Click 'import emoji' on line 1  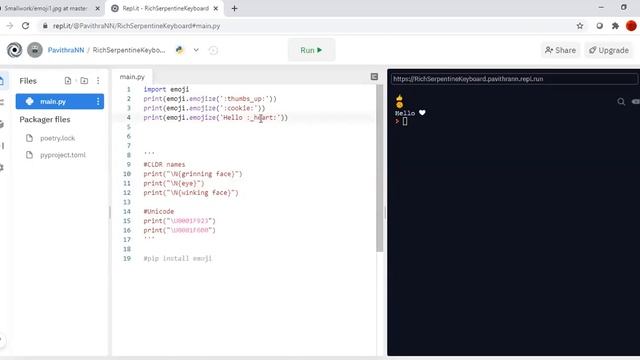pyautogui.click(x=166, y=89)
